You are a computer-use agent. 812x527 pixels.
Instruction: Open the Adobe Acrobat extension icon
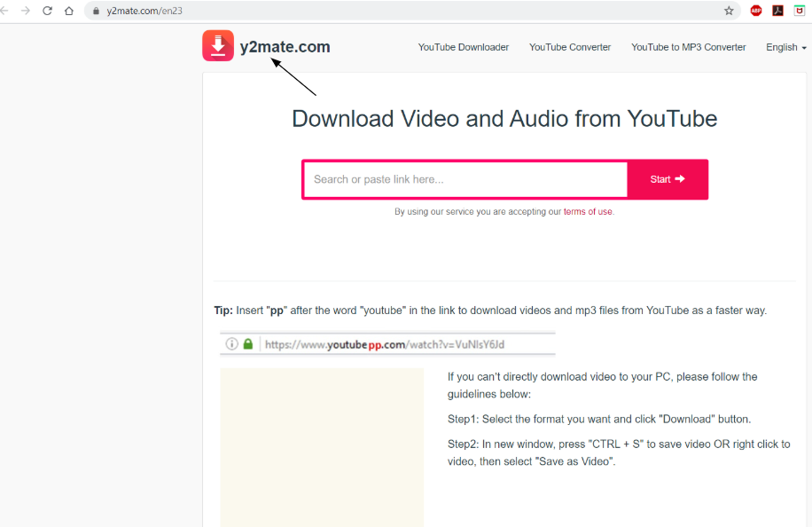[777, 11]
